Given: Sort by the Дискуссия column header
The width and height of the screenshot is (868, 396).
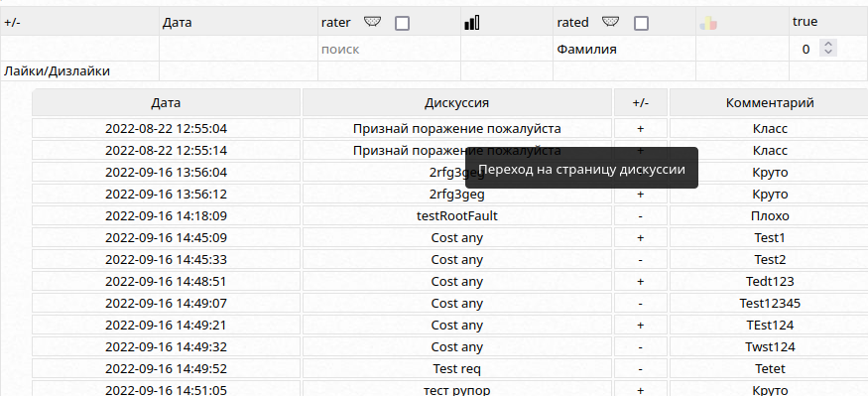Looking at the screenshot, I should (x=456, y=102).
